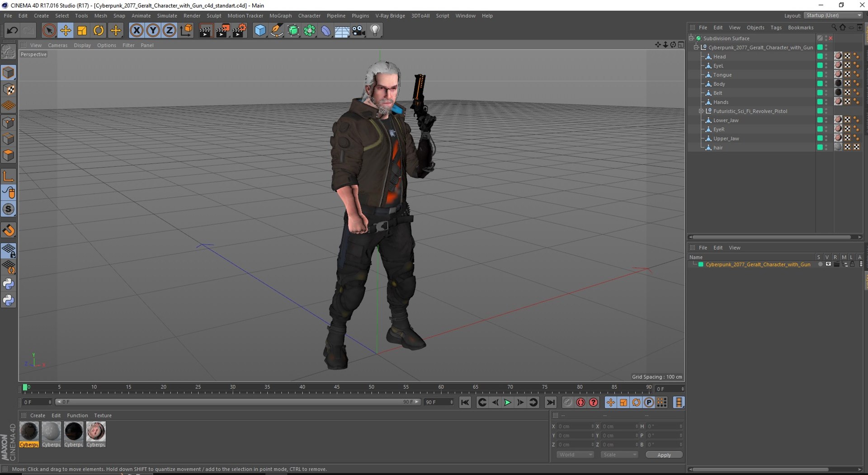The height and width of the screenshot is (475, 868).
Task: Select the Head object
Action: (x=719, y=57)
